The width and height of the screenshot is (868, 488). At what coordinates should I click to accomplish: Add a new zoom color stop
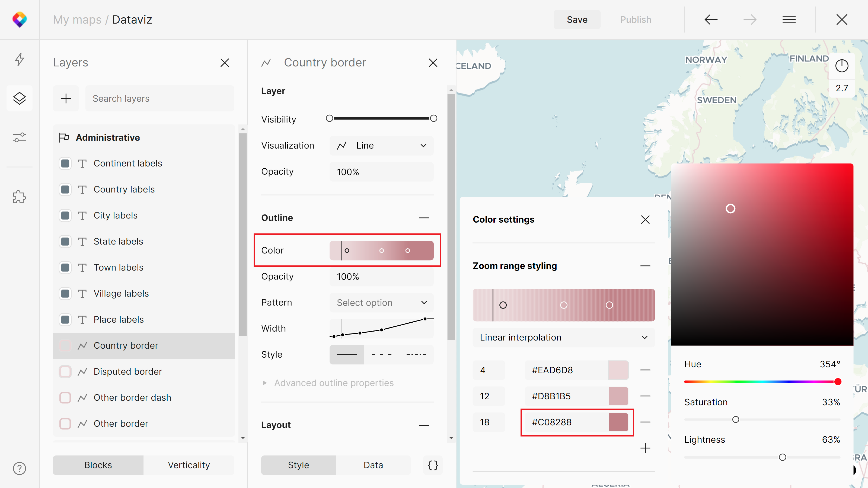645,448
